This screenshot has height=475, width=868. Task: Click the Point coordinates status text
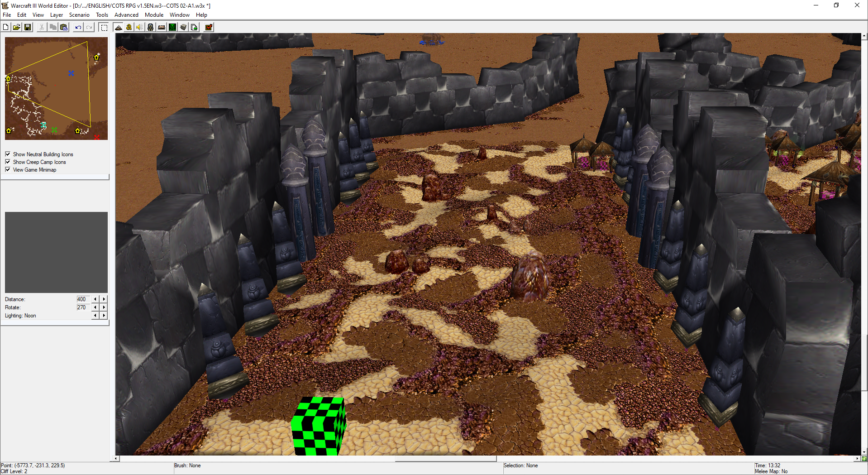(33, 465)
